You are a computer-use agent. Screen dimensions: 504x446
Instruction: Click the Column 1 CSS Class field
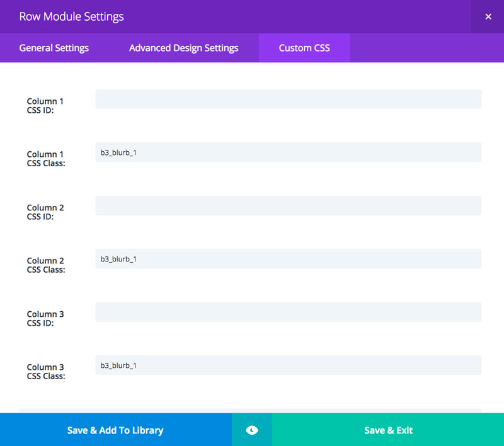coord(287,152)
